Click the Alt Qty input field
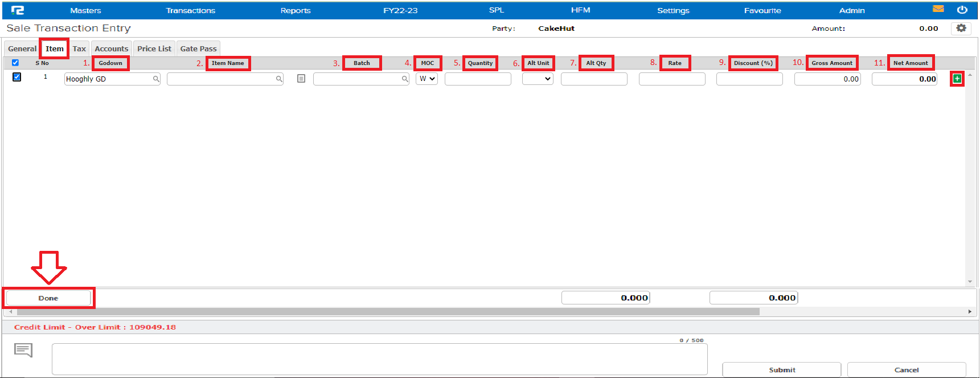The image size is (980, 378). click(594, 79)
